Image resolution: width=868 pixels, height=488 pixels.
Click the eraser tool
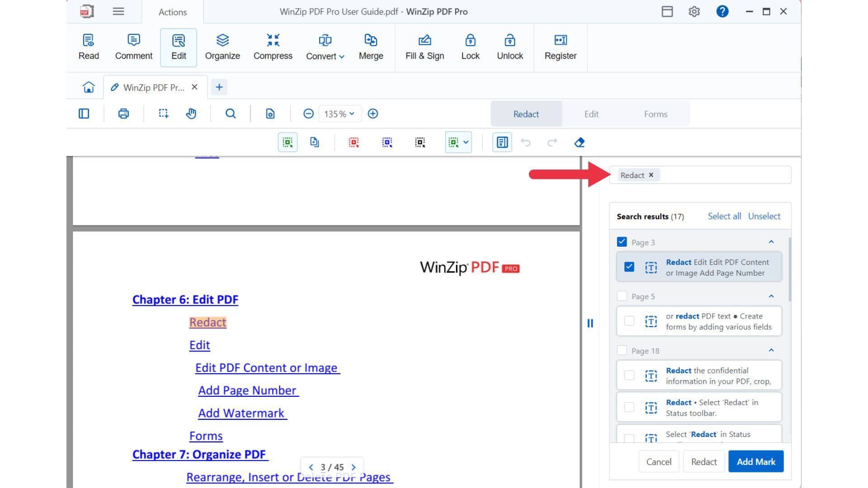pos(579,142)
